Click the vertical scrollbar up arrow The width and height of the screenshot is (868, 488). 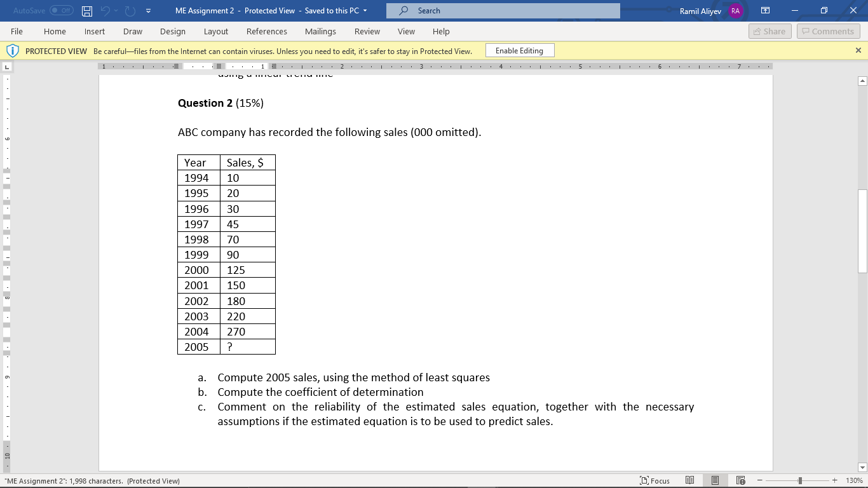862,81
